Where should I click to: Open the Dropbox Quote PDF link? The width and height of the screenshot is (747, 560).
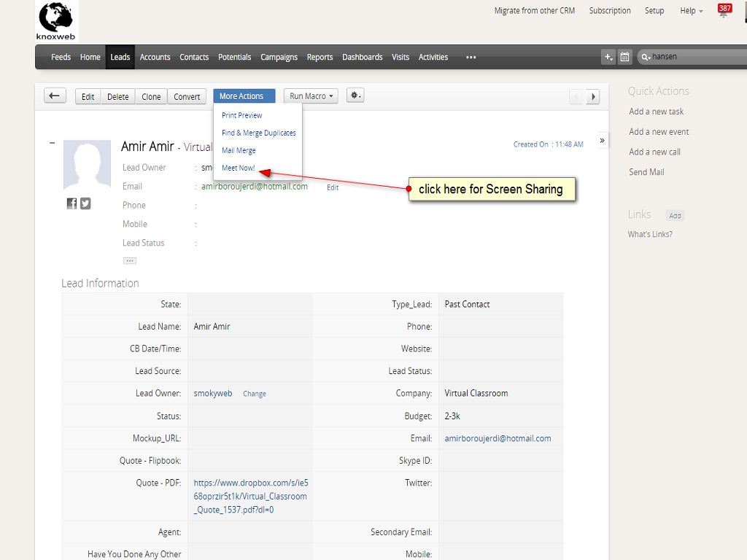251,496
